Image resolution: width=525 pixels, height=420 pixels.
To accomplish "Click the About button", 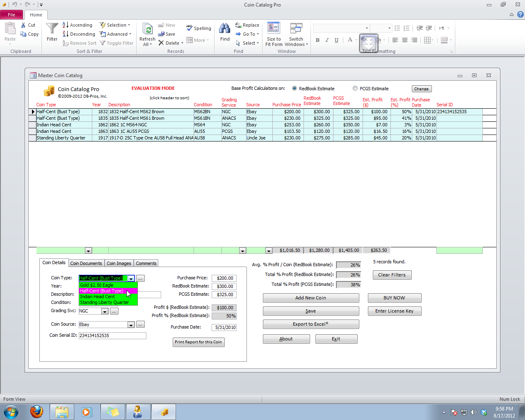I will (286, 339).
